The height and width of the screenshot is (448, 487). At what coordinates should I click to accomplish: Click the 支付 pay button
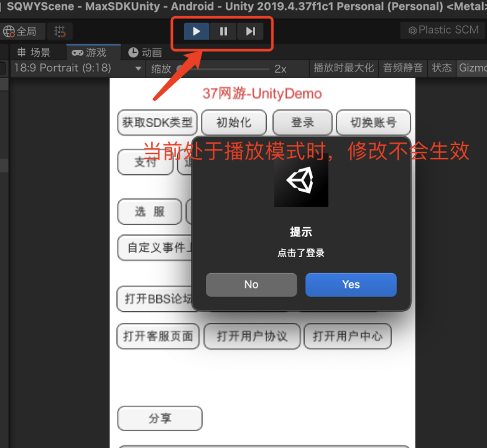[x=146, y=162]
